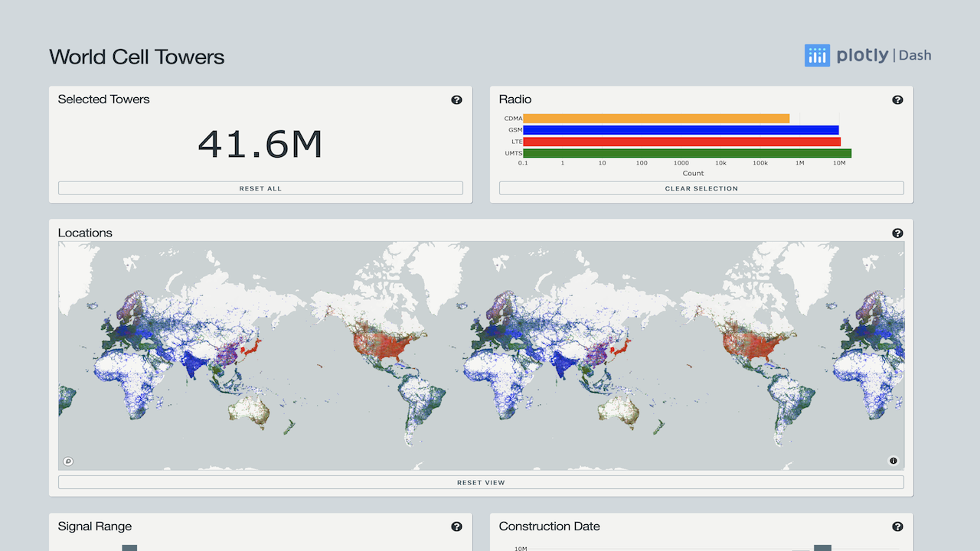
Task: Toggle the map attribution info icon
Action: 893,461
